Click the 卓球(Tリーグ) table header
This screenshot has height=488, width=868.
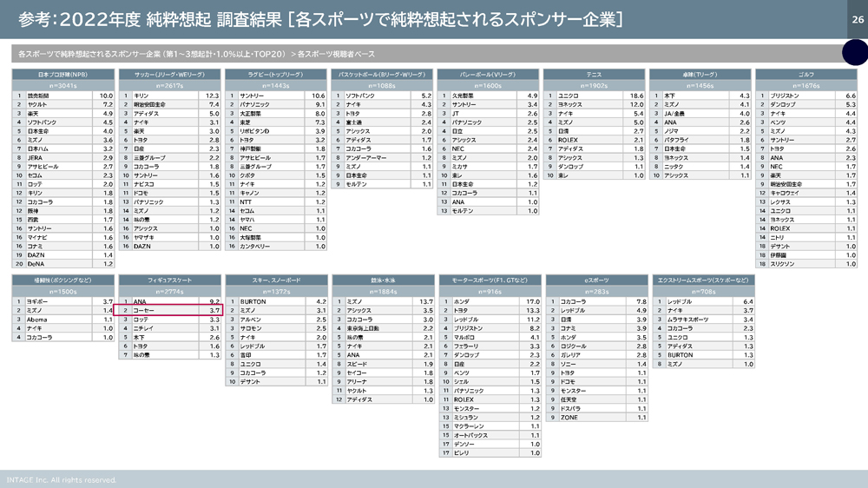(700, 74)
